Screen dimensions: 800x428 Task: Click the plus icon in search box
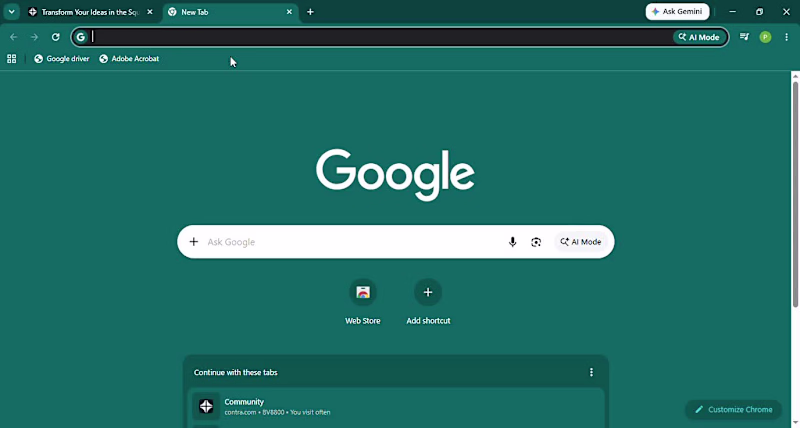193,242
